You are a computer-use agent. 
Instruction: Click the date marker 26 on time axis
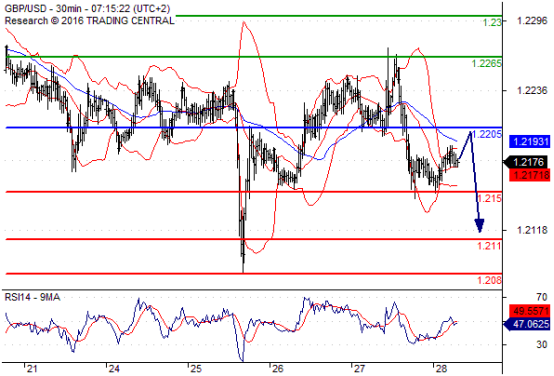pos(278,369)
